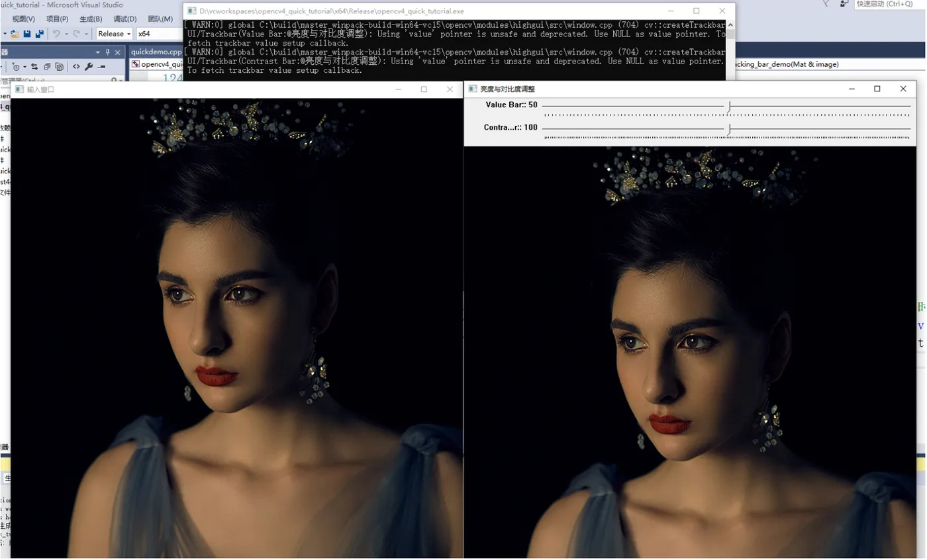The width and height of the screenshot is (927, 560).
Task: Minimize the 输入窗口 image window
Action: point(398,89)
